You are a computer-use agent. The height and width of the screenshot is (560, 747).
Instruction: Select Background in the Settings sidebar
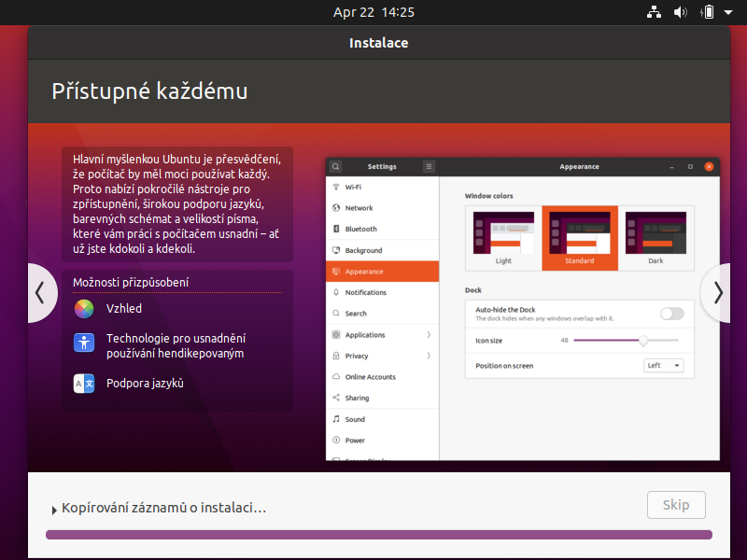point(383,250)
